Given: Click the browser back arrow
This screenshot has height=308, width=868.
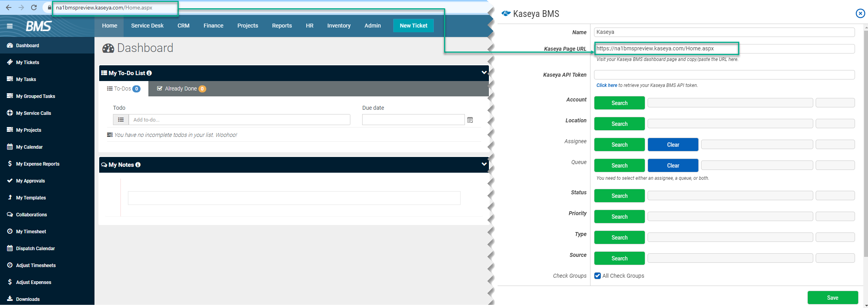Looking at the screenshot, I should point(9,7).
